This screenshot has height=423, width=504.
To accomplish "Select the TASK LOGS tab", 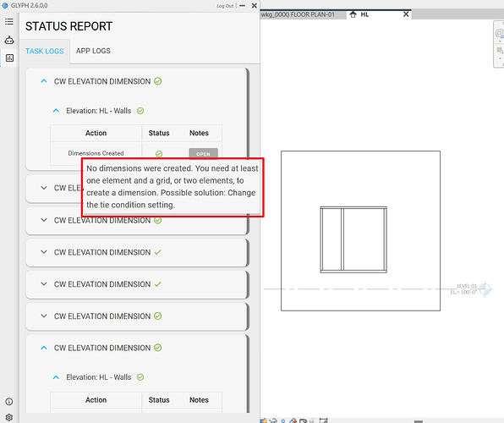I will 45,51.
